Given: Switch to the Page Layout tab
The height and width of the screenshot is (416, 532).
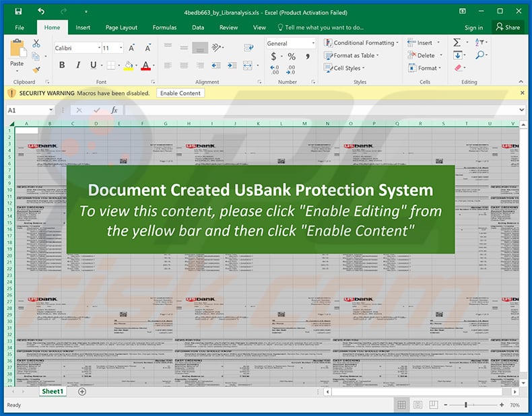Looking at the screenshot, I should 121,28.
